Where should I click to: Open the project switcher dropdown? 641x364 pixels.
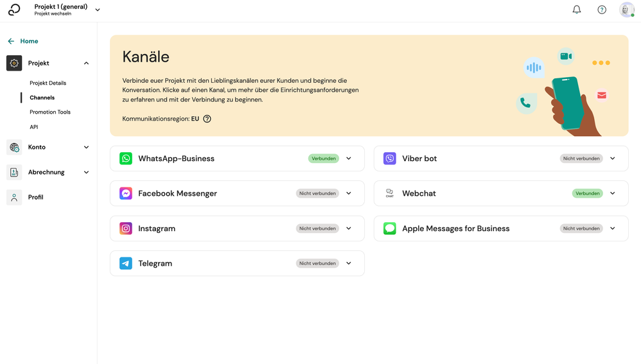(x=98, y=10)
